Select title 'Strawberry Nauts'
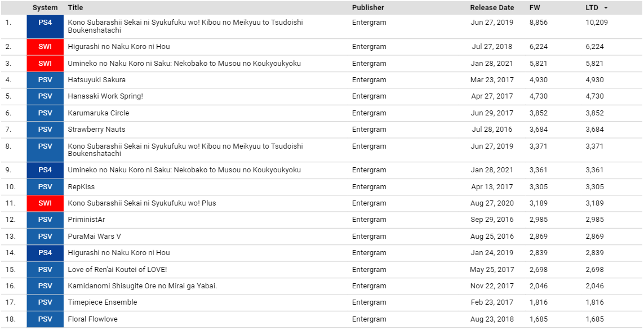Image resolution: width=644 pixels, height=330 pixels. pyautogui.click(x=96, y=130)
